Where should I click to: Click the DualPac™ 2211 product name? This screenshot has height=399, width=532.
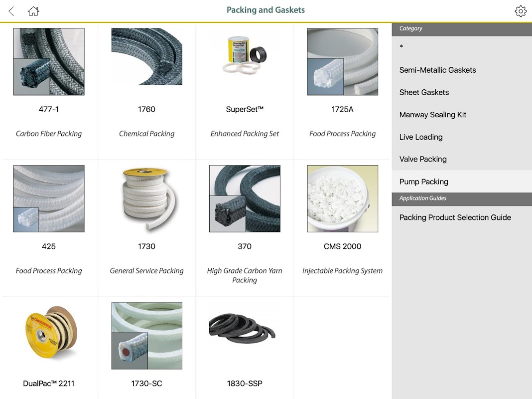click(x=49, y=384)
